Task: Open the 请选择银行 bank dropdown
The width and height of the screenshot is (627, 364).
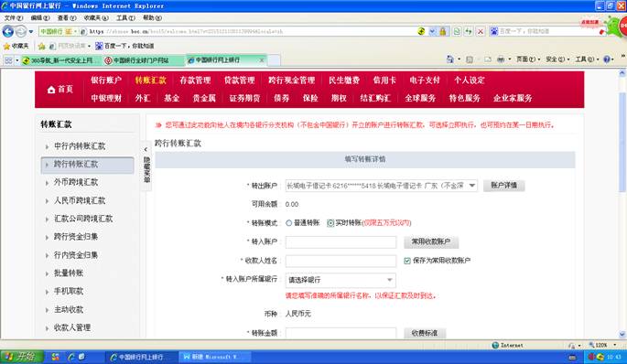Action: point(389,280)
